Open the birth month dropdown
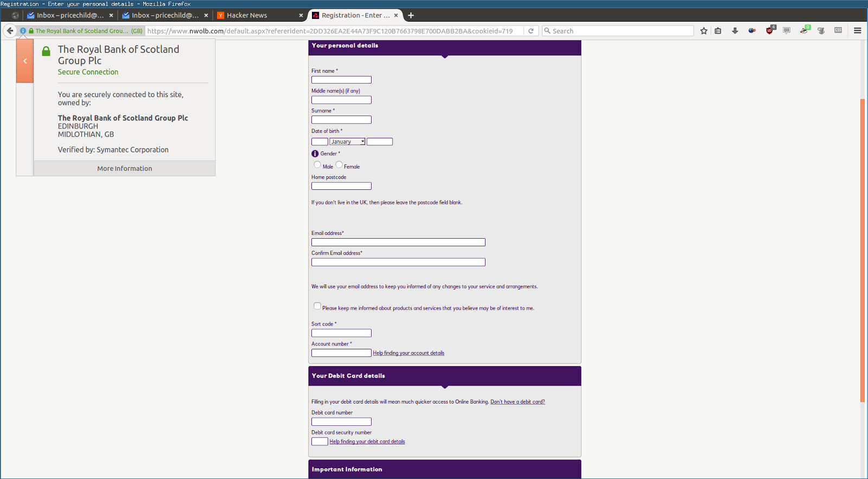 point(347,142)
